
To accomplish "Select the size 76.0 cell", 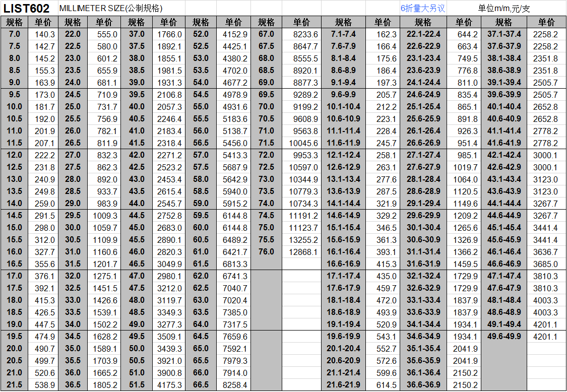I will pos(266,252).
